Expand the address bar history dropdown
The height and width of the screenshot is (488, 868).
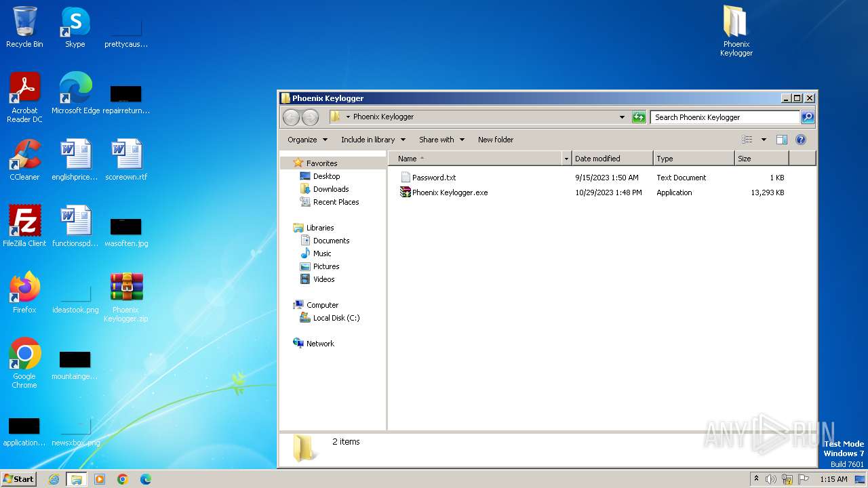click(x=622, y=117)
